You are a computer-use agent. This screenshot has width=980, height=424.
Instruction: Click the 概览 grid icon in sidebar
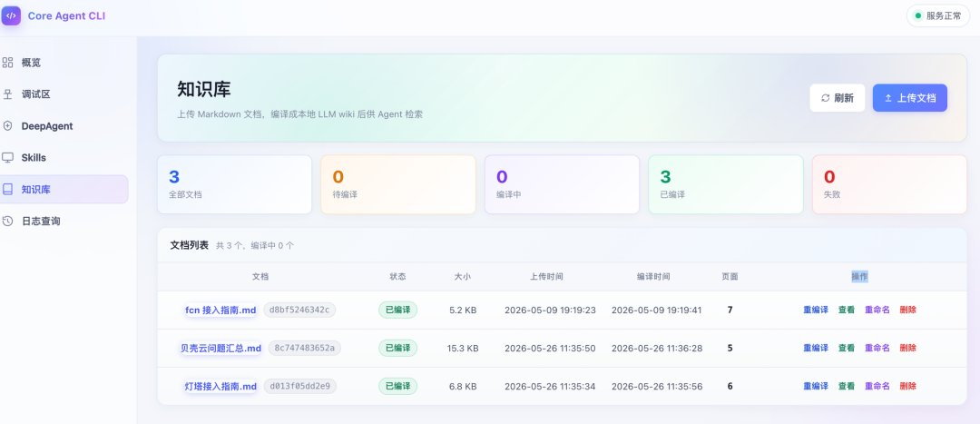tap(7, 63)
